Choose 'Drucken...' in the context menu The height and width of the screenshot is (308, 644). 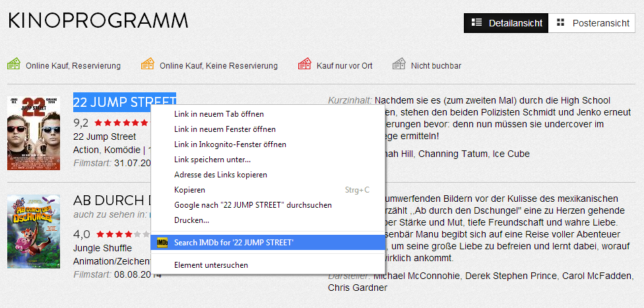(x=268, y=220)
